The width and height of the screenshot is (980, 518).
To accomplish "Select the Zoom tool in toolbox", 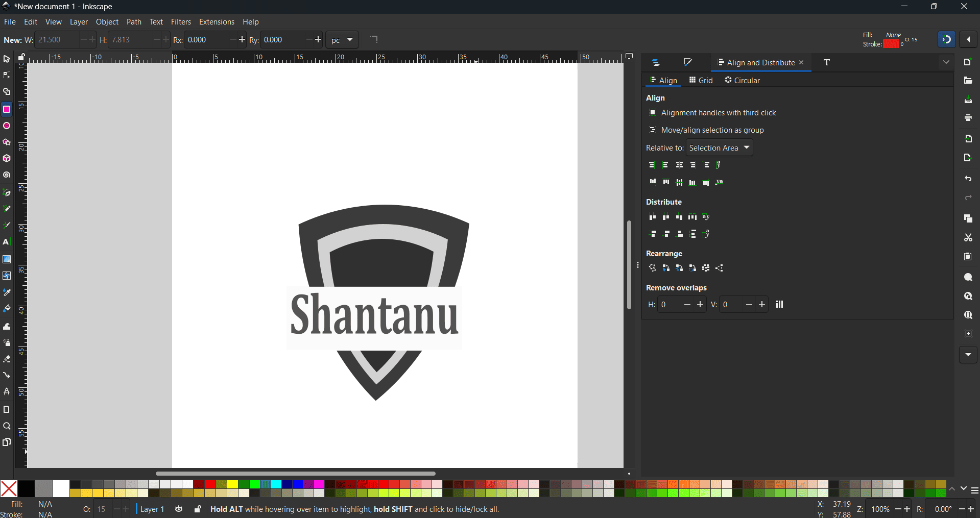I will pyautogui.click(x=7, y=426).
